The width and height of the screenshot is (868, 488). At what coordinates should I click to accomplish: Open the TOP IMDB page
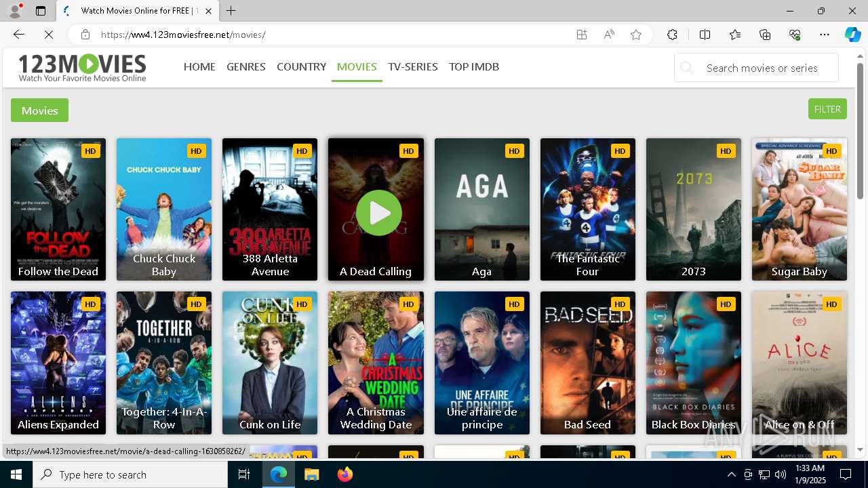tap(474, 66)
